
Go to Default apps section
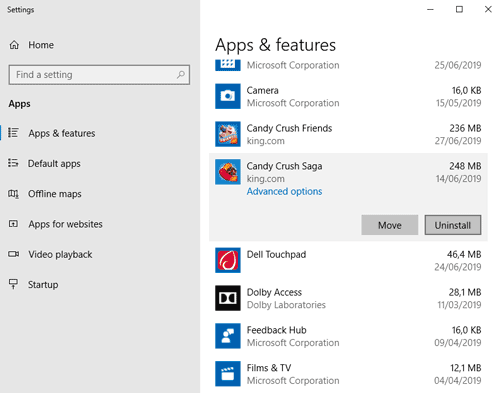click(x=54, y=163)
